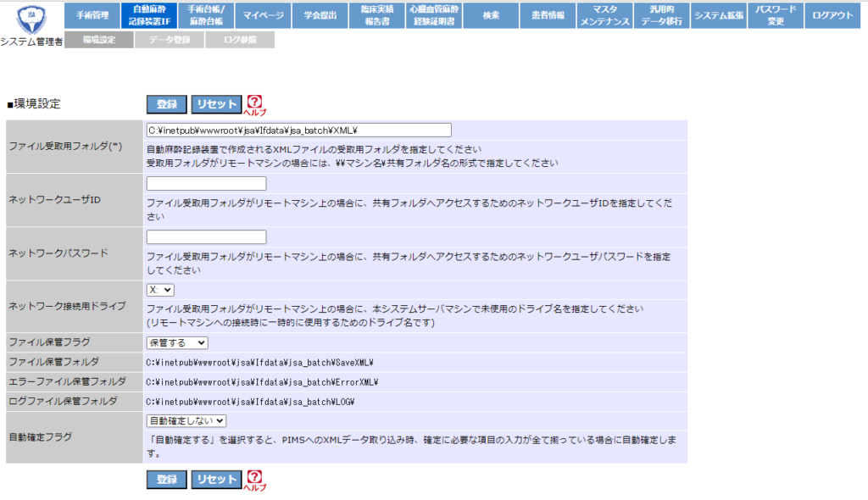
Task: Open the 手術管理 menu
Action: pyautogui.click(x=92, y=15)
